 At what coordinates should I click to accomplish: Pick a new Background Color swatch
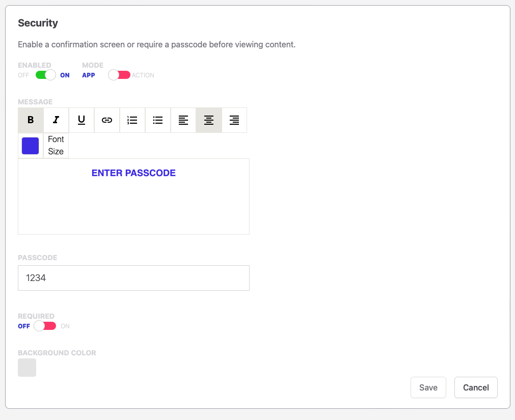(27, 368)
